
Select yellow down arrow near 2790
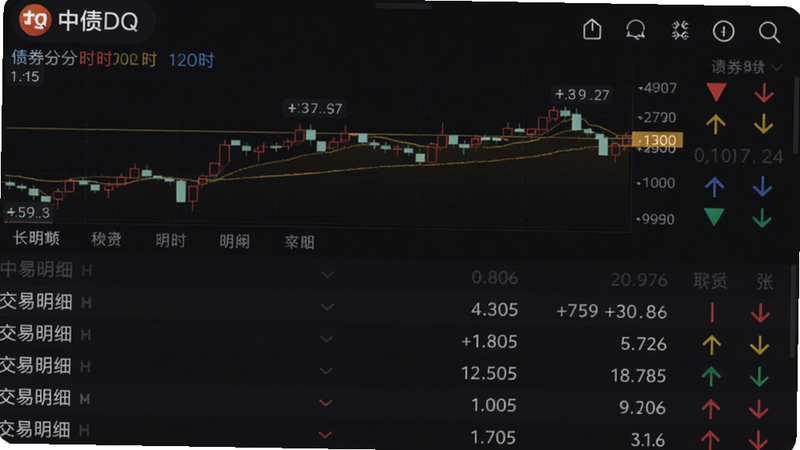763,124
